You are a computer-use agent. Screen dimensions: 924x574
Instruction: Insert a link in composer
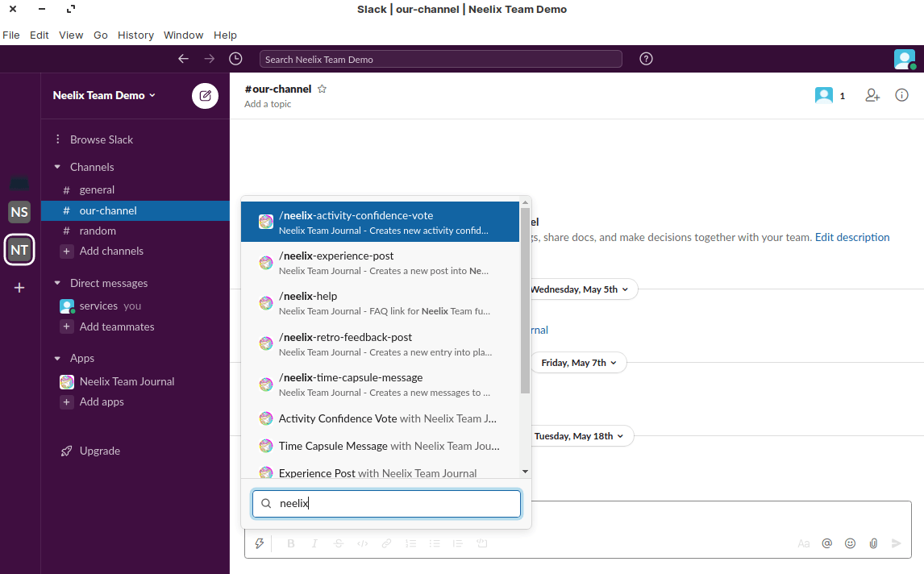(x=386, y=543)
